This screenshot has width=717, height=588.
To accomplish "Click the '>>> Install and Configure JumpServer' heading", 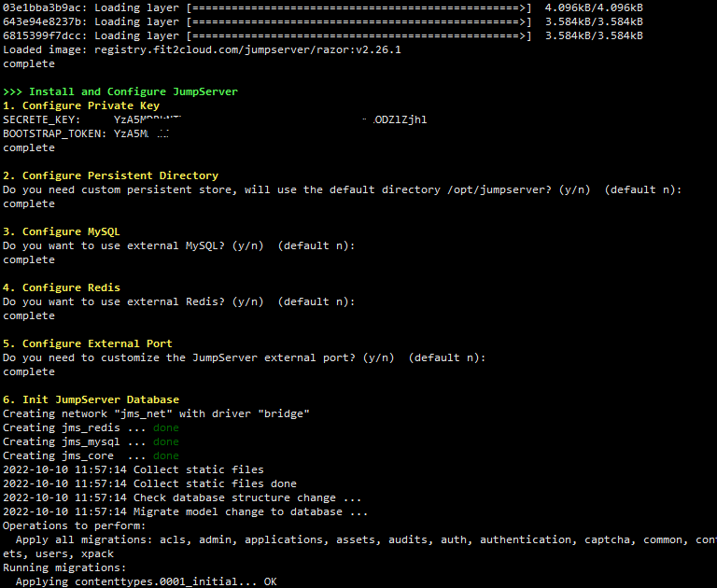I will pos(120,91).
